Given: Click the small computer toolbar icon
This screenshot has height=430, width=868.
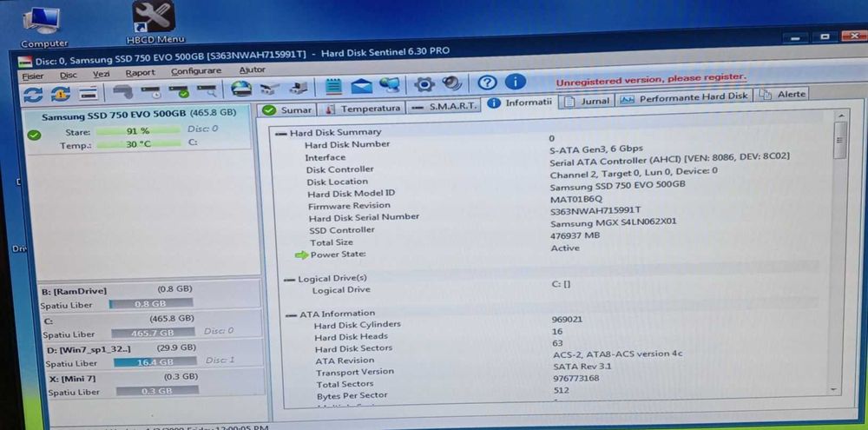Looking at the screenshot, I should [299, 88].
